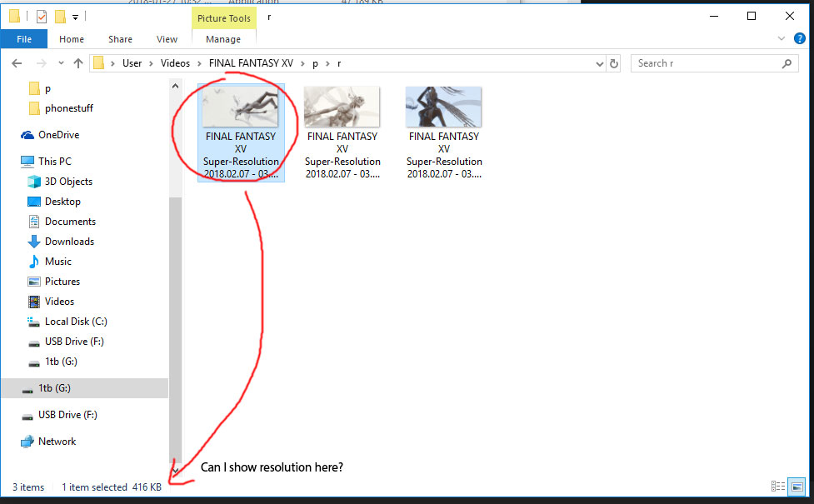Open 3D Objects in the navigation pane
The height and width of the screenshot is (504, 814).
click(x=68, y=182)
